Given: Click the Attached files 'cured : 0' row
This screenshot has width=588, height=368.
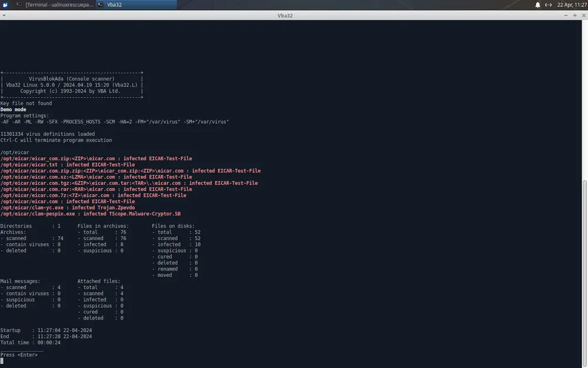Looking at the screenshot, I should (101, 312).
